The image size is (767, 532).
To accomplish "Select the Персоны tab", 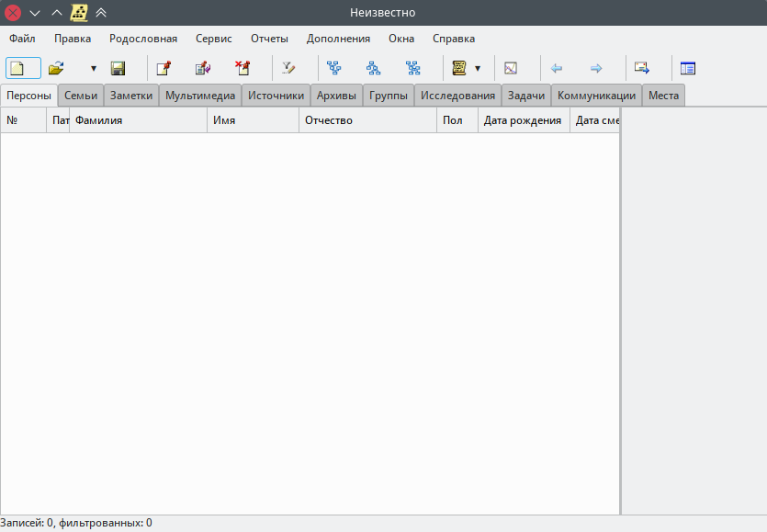I will (28, 96).
